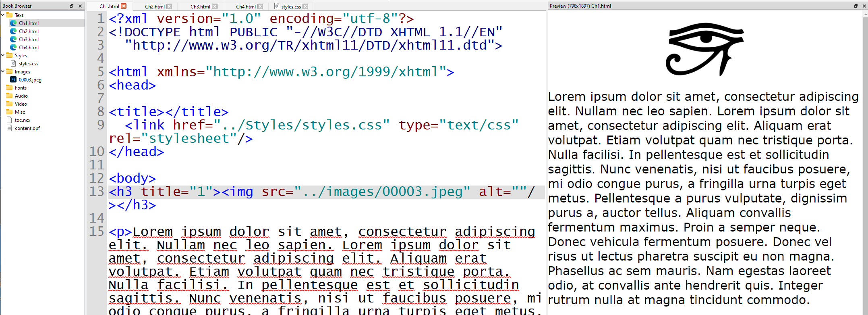Click the xmlns URL on line 5
Viewport: 868px width, 315px height.
(326, 72)
